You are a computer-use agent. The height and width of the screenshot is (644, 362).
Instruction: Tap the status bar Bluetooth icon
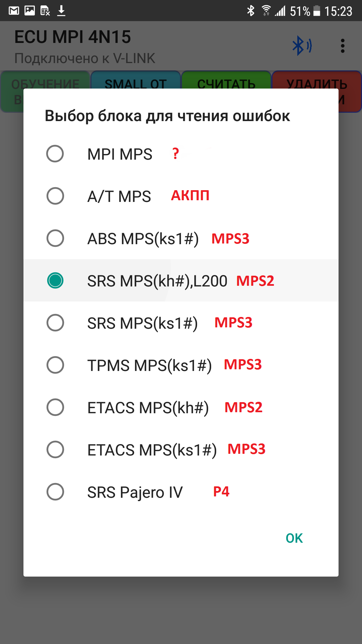tap(250, 11)
